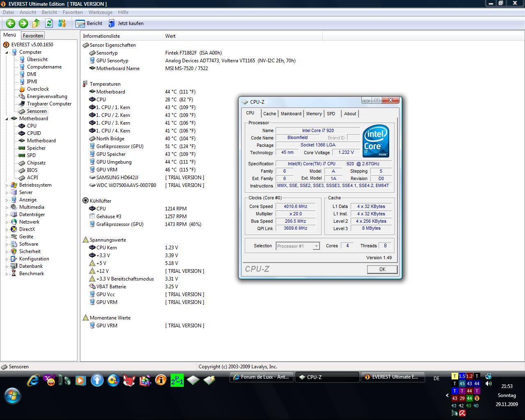Switch to Forum de Luxx taskbar window
525x420 pixels.
(x=261, y=377)
